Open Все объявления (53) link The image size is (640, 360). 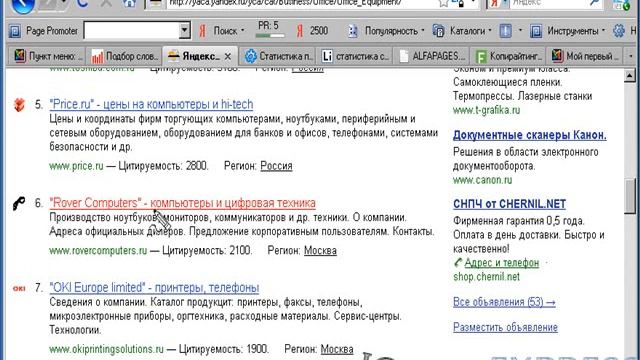pyautogui.click(x=504, y=302)
